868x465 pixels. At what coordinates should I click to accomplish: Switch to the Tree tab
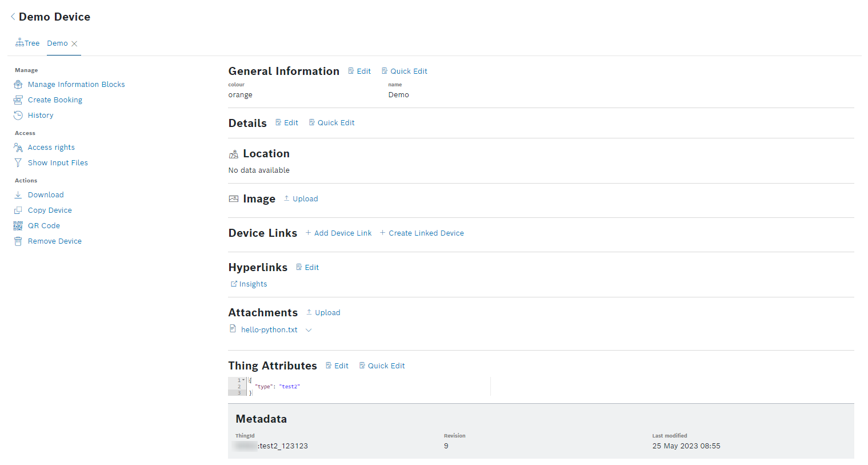click(27, 43)
